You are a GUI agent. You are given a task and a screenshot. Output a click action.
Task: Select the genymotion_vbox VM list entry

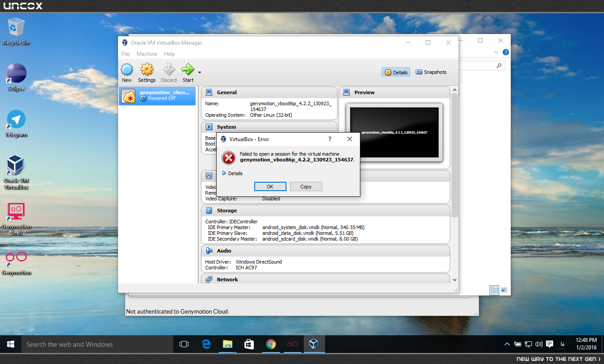point(157,96)
